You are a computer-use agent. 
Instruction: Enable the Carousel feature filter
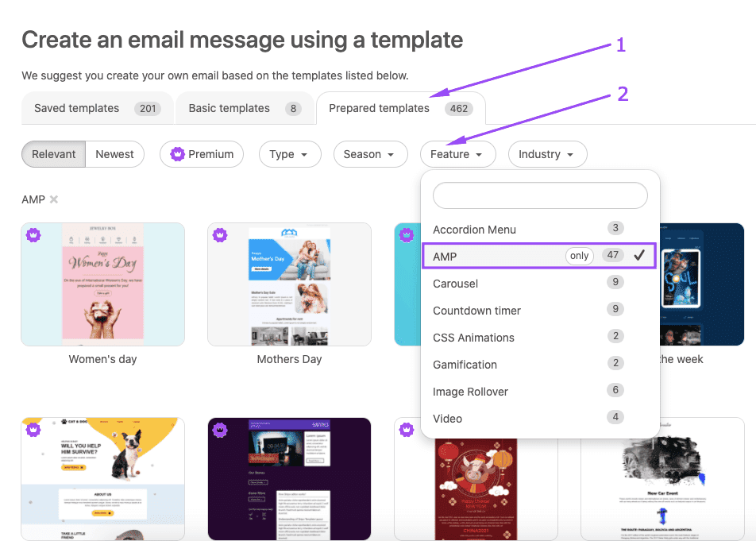pos(455,283)
